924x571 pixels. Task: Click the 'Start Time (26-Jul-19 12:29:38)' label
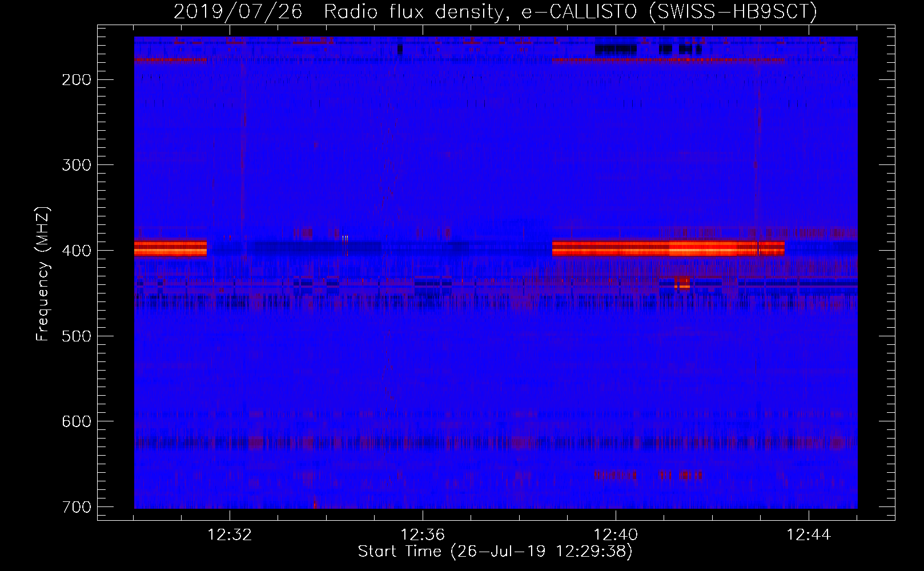[495, 552]
